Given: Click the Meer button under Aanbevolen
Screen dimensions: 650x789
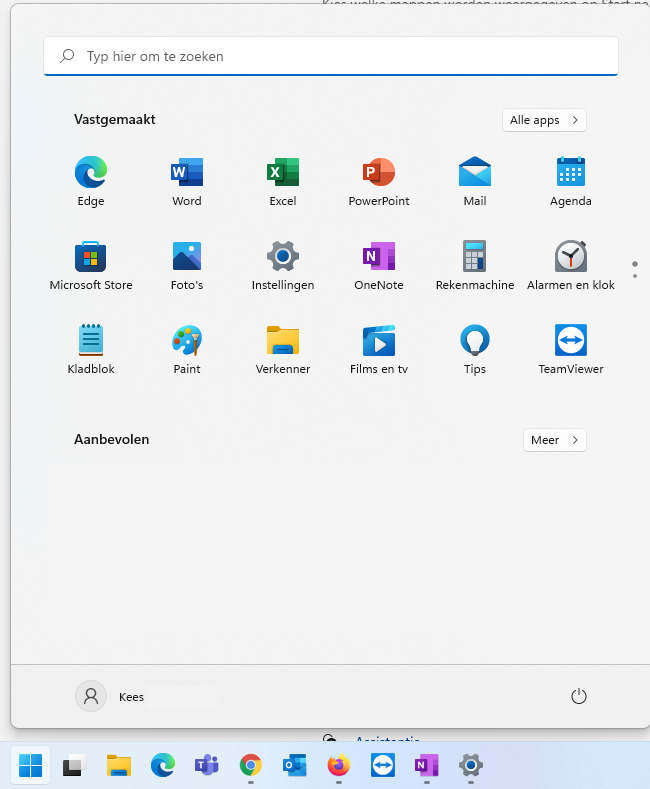Looking at the screenshot, I should point(555,440).
